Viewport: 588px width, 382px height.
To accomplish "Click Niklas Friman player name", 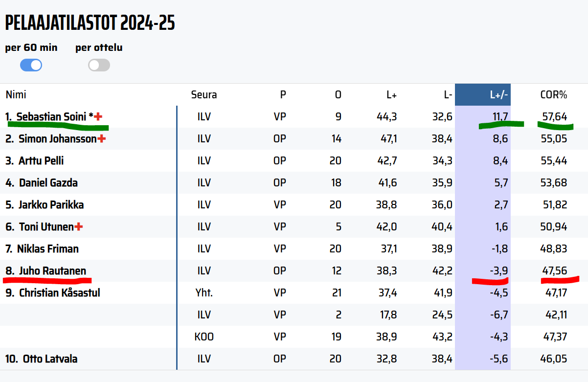I will (47, 249).
